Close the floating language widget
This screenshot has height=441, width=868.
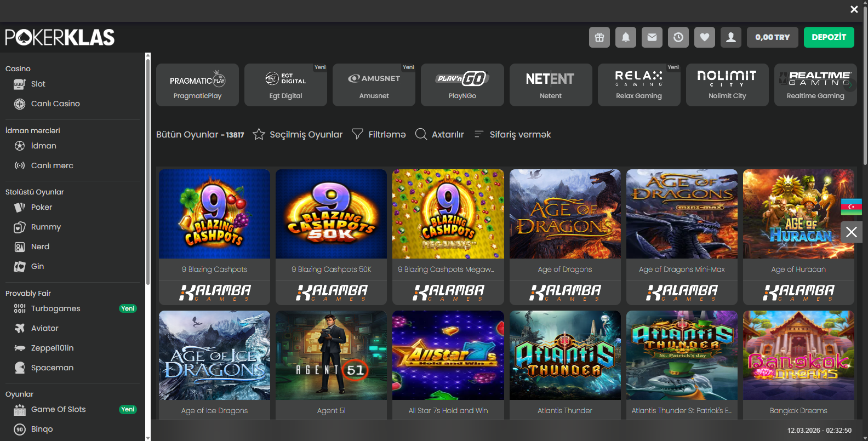(852, 232)
